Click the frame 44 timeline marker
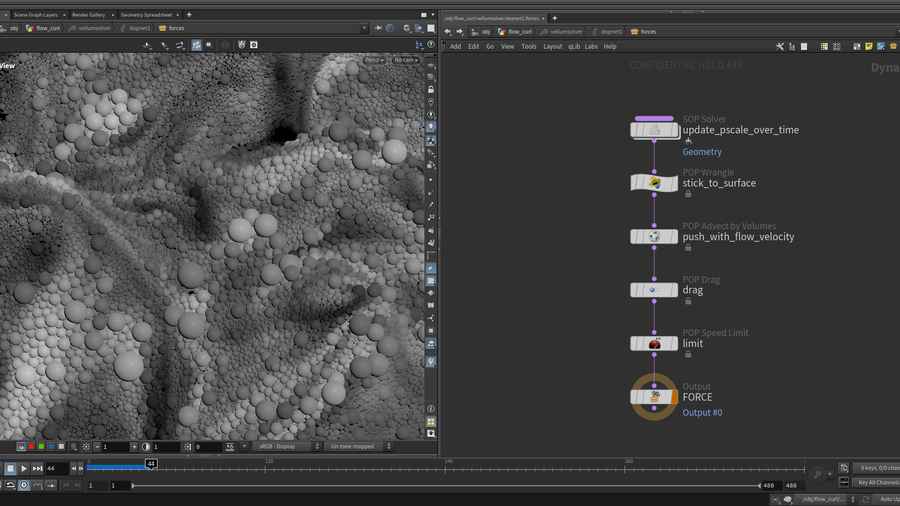Screen dimensions: 900x506 (x=151, y=464)
